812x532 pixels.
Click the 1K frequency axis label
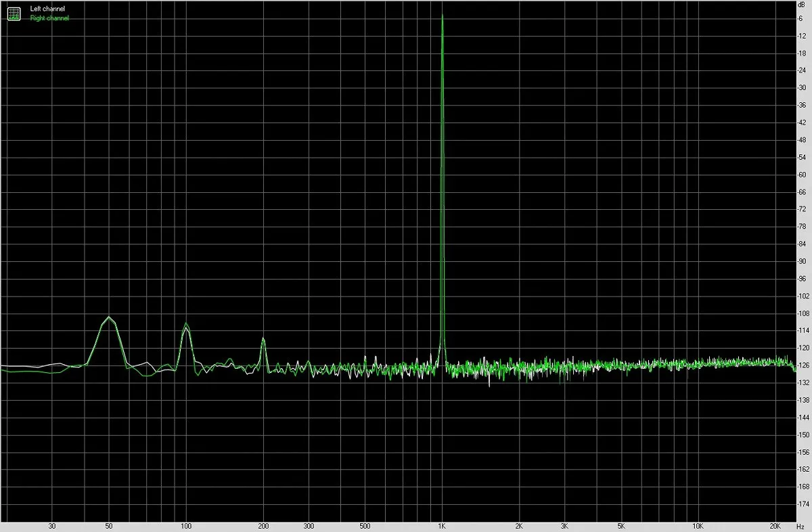[442, 526]
